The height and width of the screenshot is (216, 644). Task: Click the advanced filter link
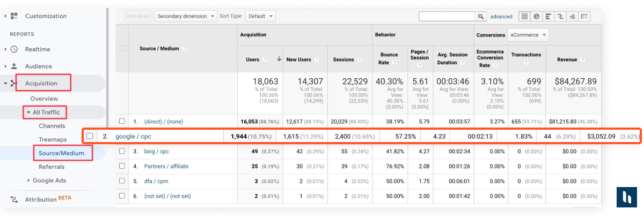tap(501, 17)
